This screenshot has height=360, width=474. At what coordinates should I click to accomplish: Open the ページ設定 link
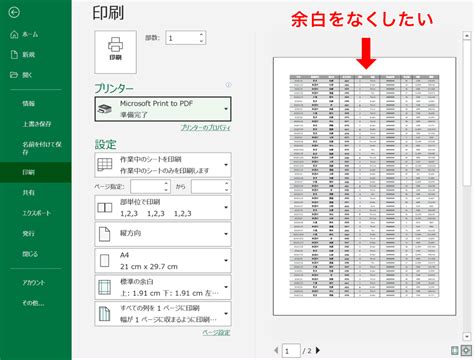[x=216, y=332]
